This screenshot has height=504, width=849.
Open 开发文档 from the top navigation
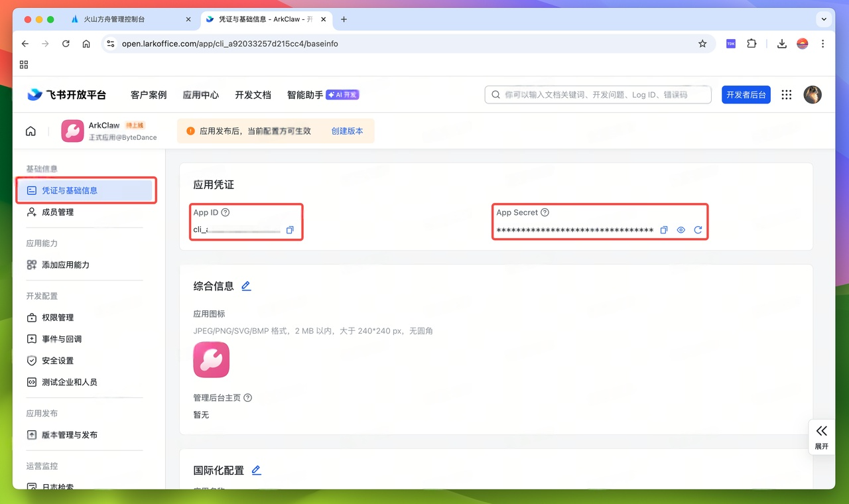pyautogui.click(x=252, y=94)
